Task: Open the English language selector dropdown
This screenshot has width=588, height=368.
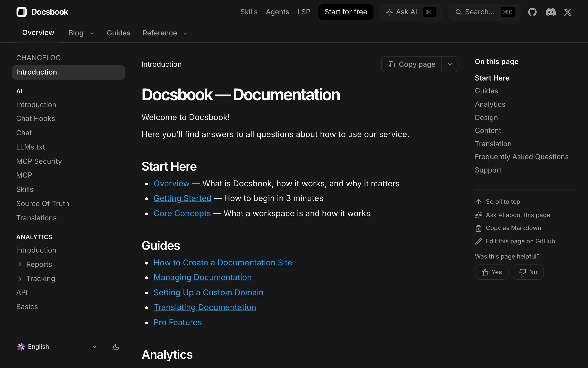Action: click(57, 347)
